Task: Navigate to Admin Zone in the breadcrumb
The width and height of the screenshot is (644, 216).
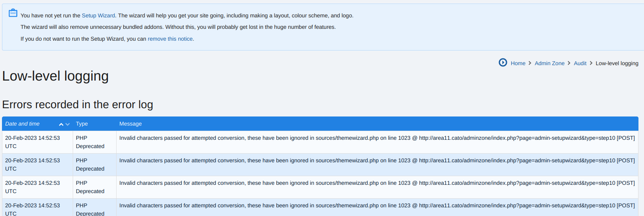Action: coord(549,63)
